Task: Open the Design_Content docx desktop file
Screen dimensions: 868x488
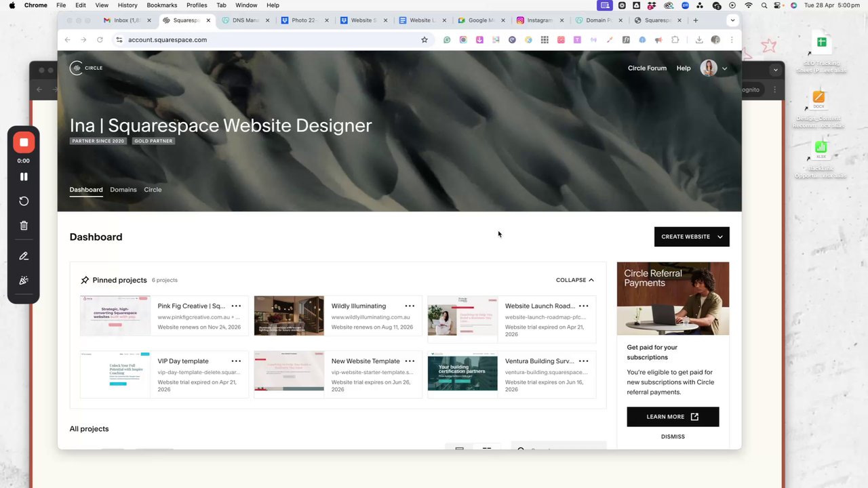Action: pyautogui.click(x=819, y=109)
